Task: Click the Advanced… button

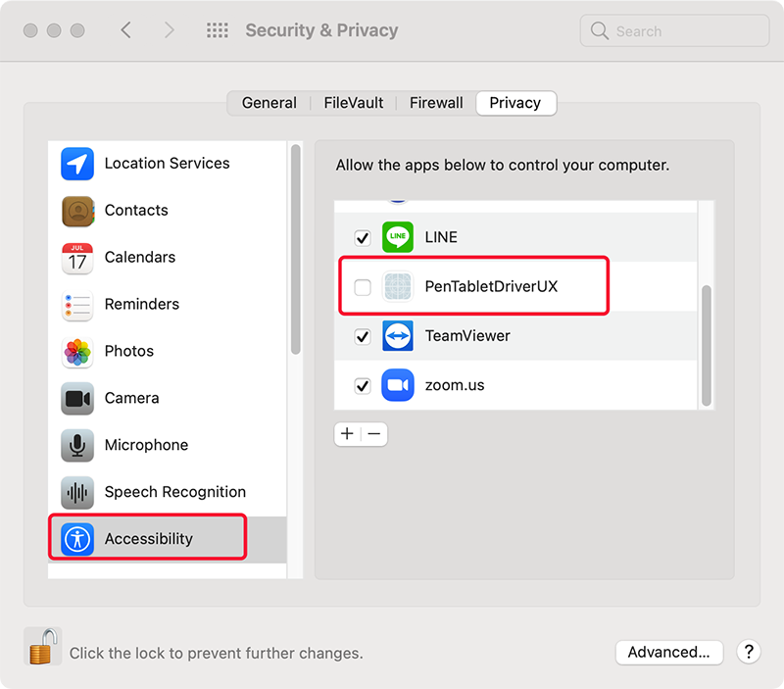Action: tap(668, 653)
